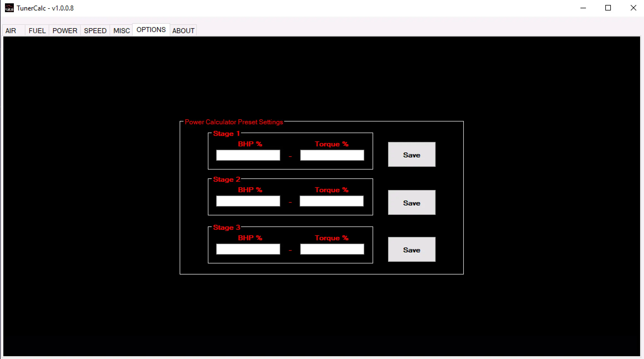Image resolution: width=644 pixels, height=359 pixels.
Task: Minimize the TunerCalc window
Action: click(583, 8)
